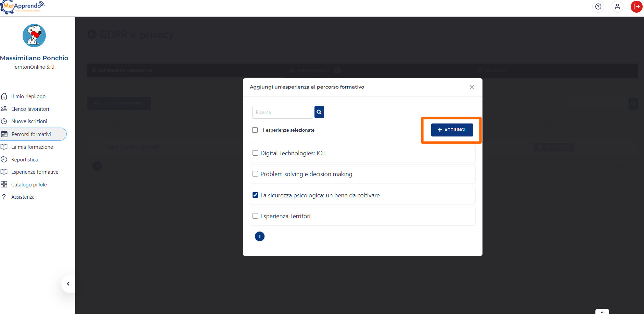The height and width of the screenshot is (314, 644).
Task: Open Elenco lavoratori in sidebar
Action: tap(30, 109)
